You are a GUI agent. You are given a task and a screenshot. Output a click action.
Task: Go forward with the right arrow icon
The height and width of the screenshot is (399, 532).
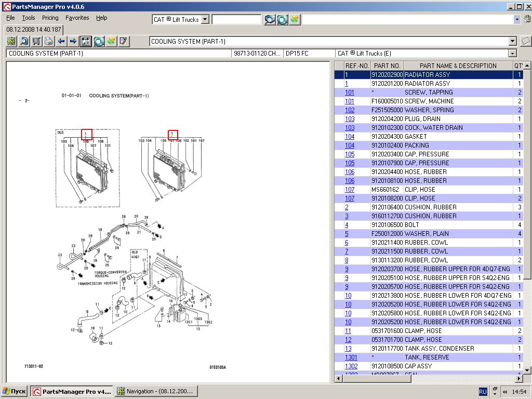[73, 41]
